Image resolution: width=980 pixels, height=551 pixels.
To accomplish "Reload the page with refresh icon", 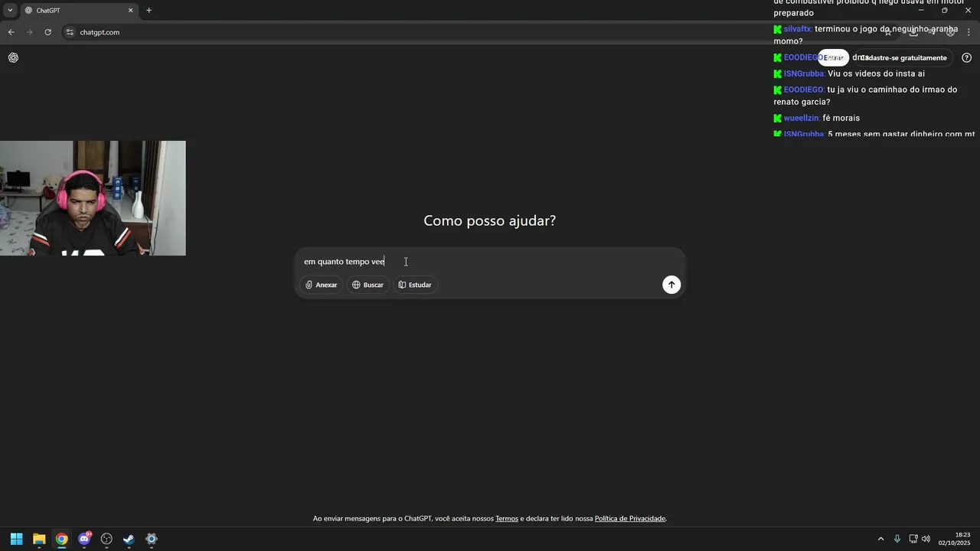I will click(47, 32).
